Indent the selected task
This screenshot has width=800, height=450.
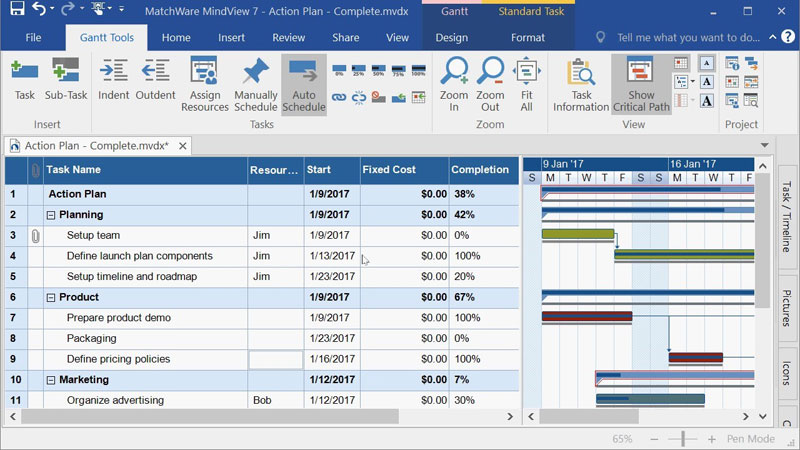tap(113, 80)
